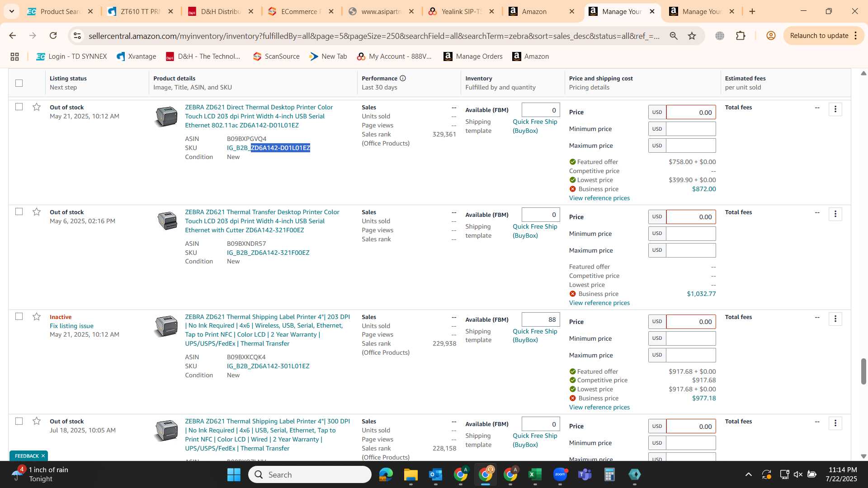
Task: Check the inactive ZD6A142-301L01EZ listing row
Action: 19,317
